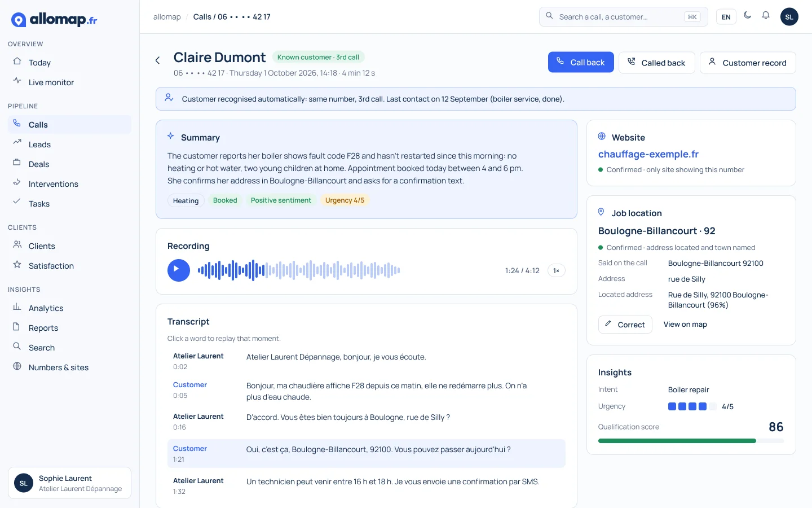The width and height of the screenshot is (812, 508).
Task: Click the Deals briefcase icon
Action: click(x=17, y=163)
